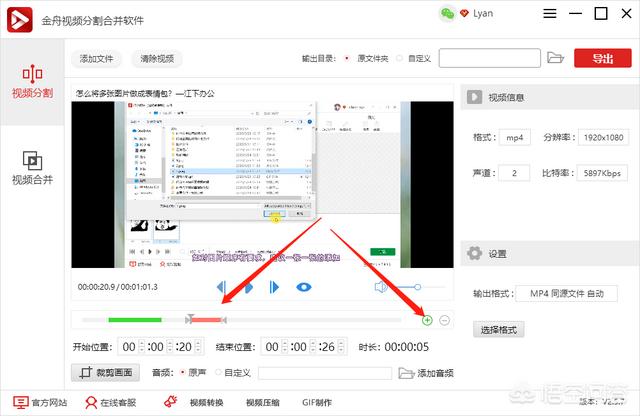Open the 视频压缩 video compress tool
Image resolution: width=640 pixels, height=416 pixels.
(x=262, y=403)
